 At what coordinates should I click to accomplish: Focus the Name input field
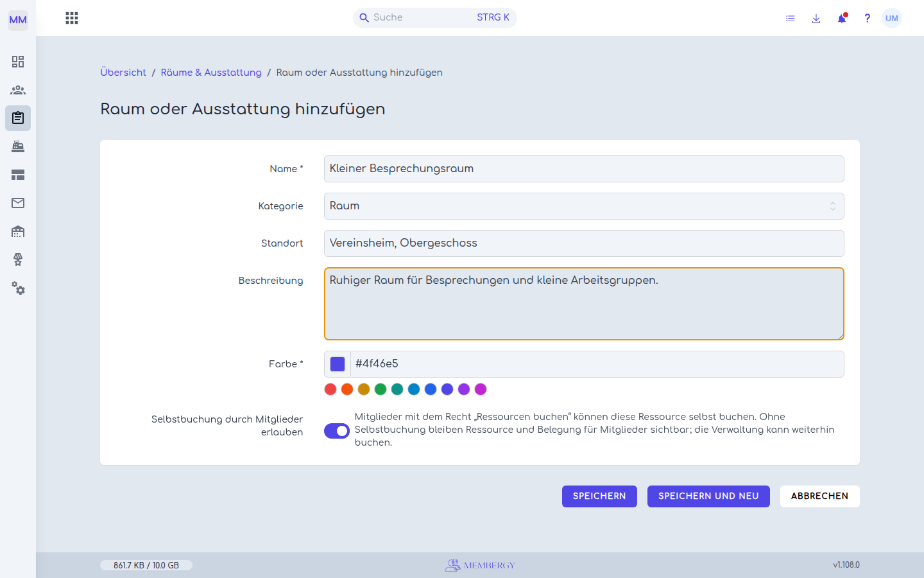click(x=584, y=169)
